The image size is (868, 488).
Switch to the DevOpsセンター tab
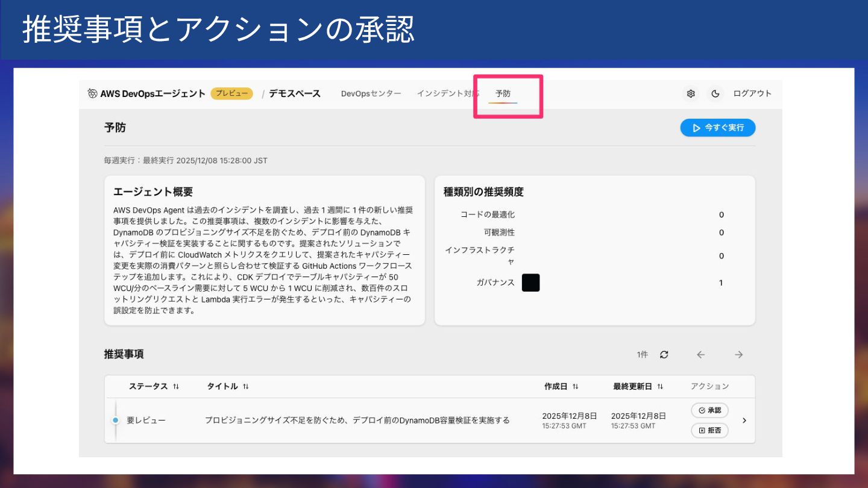371,93
